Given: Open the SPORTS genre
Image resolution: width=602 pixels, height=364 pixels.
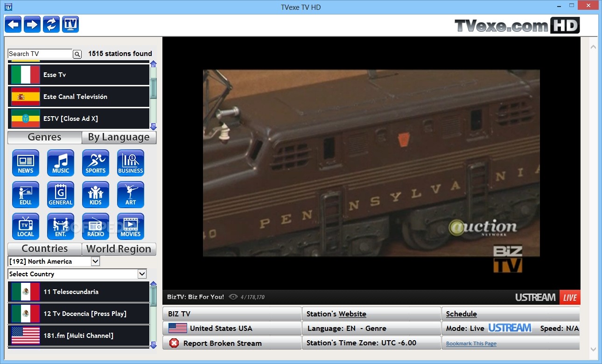Looking at the screenshot, I should [96, 163].
